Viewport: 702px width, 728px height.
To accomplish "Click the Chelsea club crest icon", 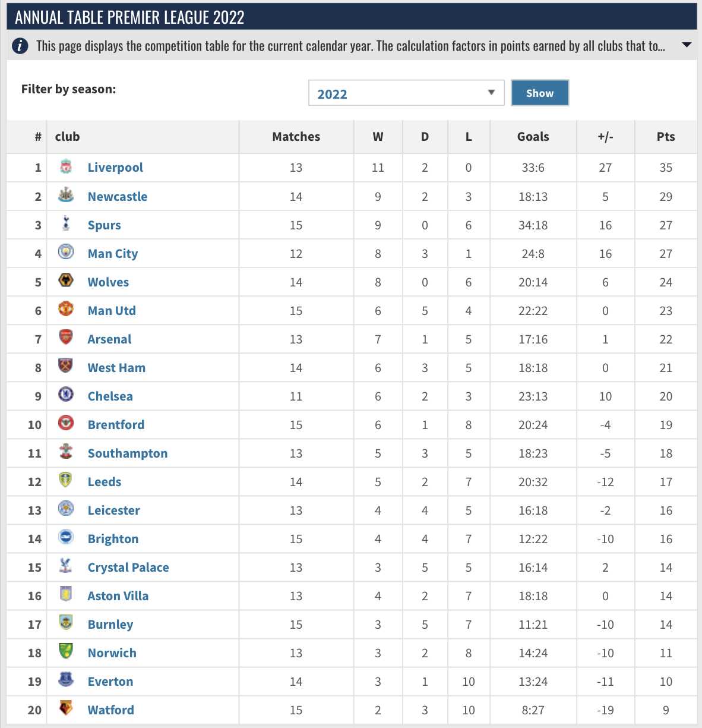I will (66, 395).
